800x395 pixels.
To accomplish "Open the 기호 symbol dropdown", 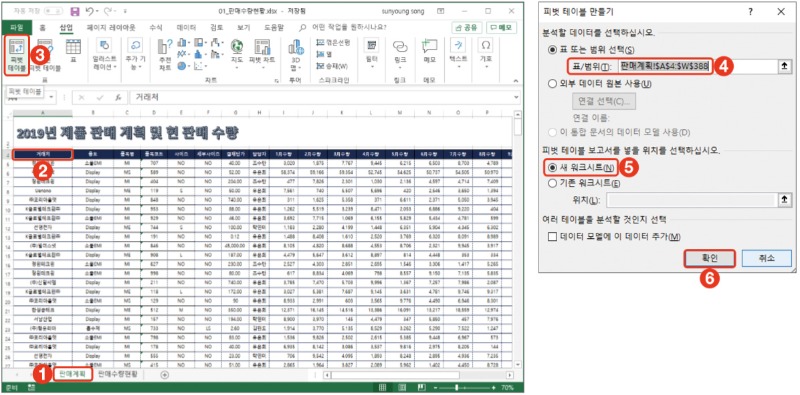I will point(486,55).
